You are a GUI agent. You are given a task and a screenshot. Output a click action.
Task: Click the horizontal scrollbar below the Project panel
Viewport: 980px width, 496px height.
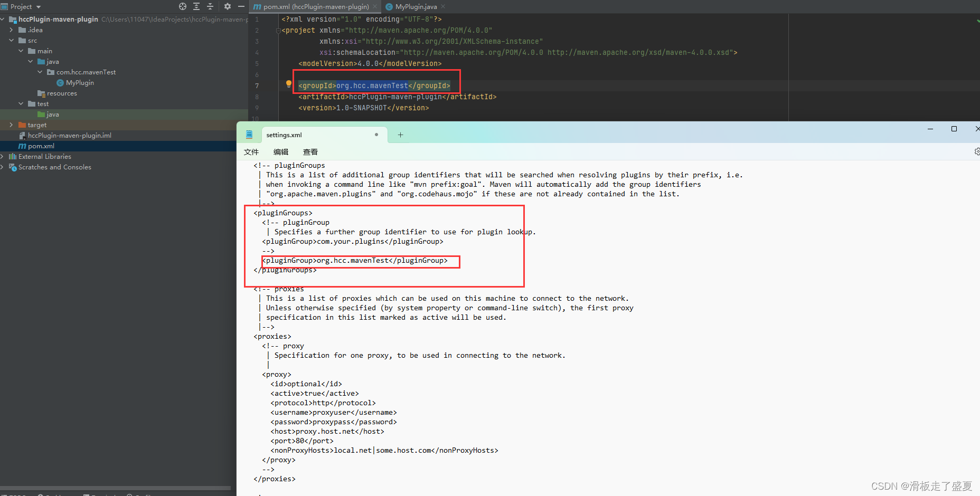click(x=116, y=488)
